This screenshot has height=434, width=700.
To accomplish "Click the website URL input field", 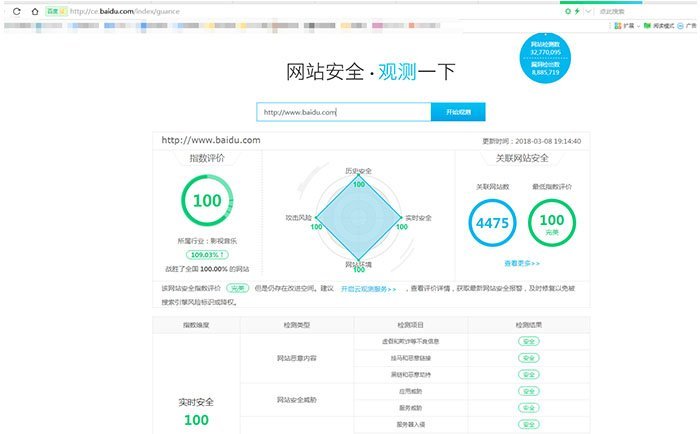I will [x=342, y=112].
